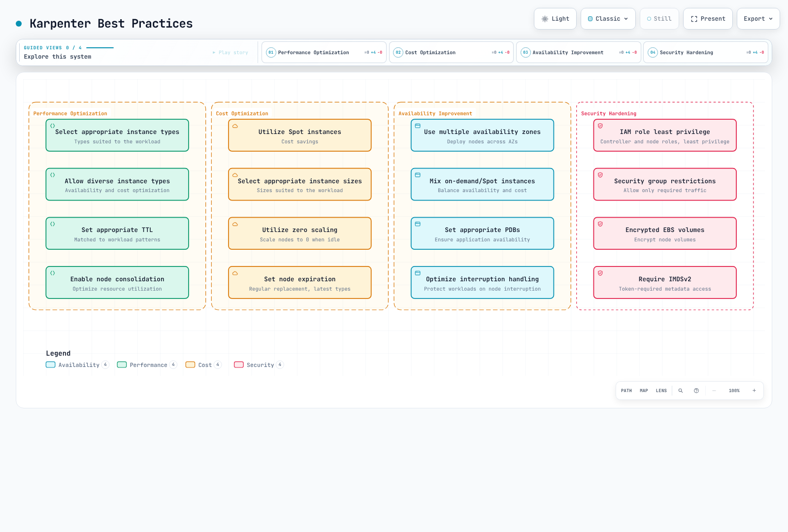Switch to MAP mode
The image size is (788, 532).
[644, 391]
